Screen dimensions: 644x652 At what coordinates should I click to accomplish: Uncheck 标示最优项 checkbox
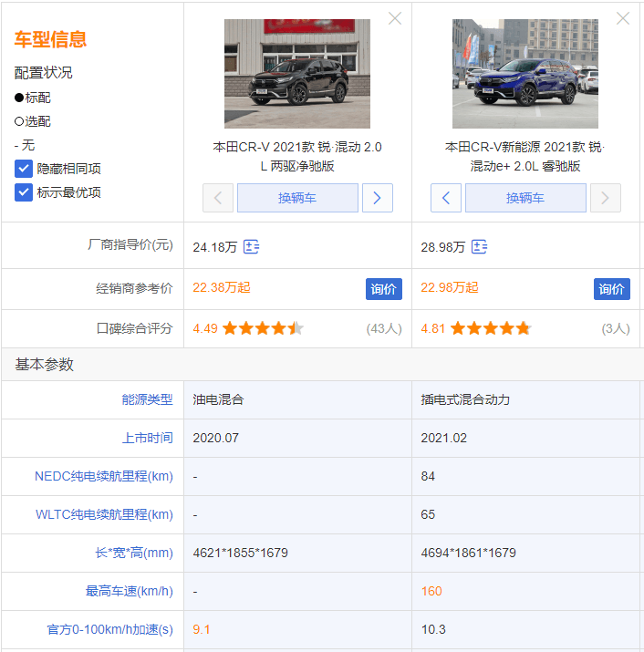pos(24,192)
